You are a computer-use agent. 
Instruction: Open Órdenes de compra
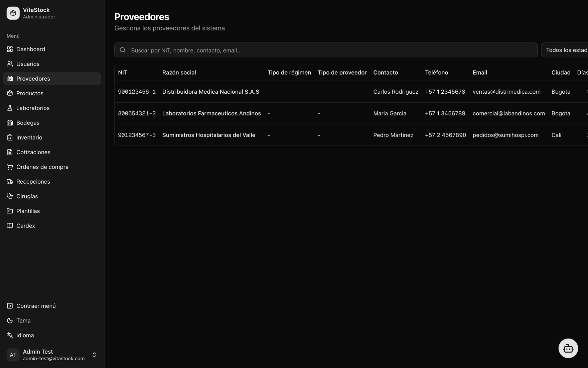point(52,167)
